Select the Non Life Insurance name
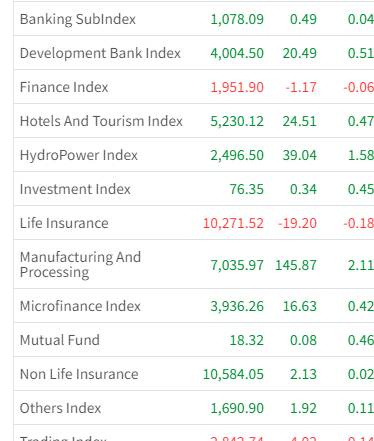 [79, 374]
